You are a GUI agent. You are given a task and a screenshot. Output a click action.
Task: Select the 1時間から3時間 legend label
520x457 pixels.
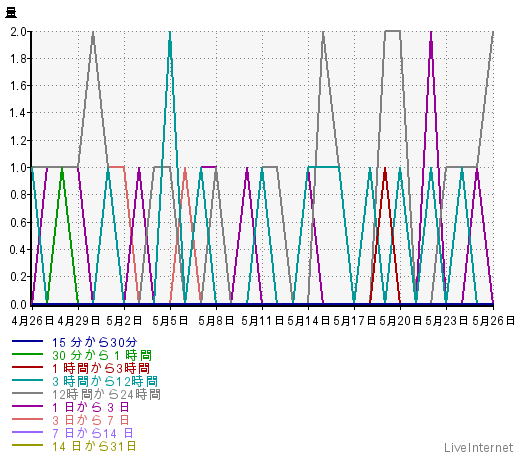tap(101, 368)
